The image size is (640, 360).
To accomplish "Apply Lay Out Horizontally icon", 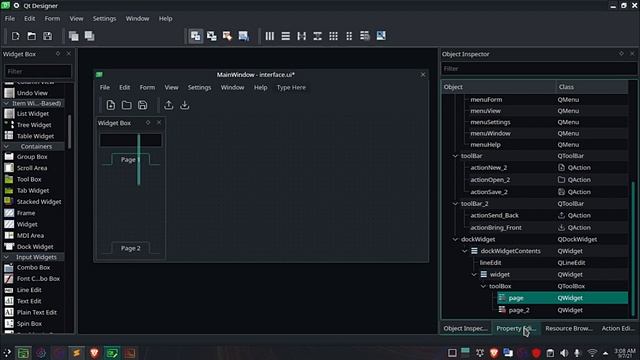I will 270,36.
